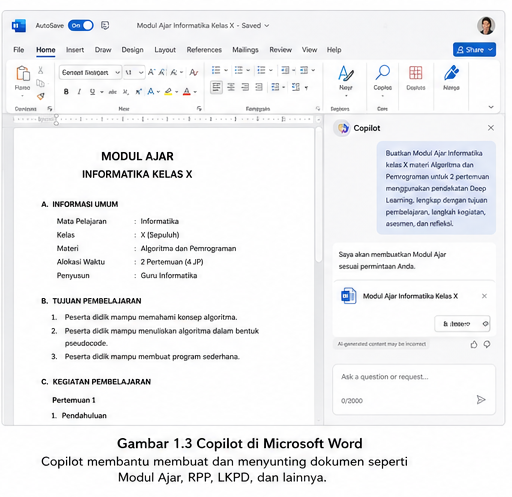Justify the paragraph text
Viewport: 512px width, 497px height.
pos(259,87)
